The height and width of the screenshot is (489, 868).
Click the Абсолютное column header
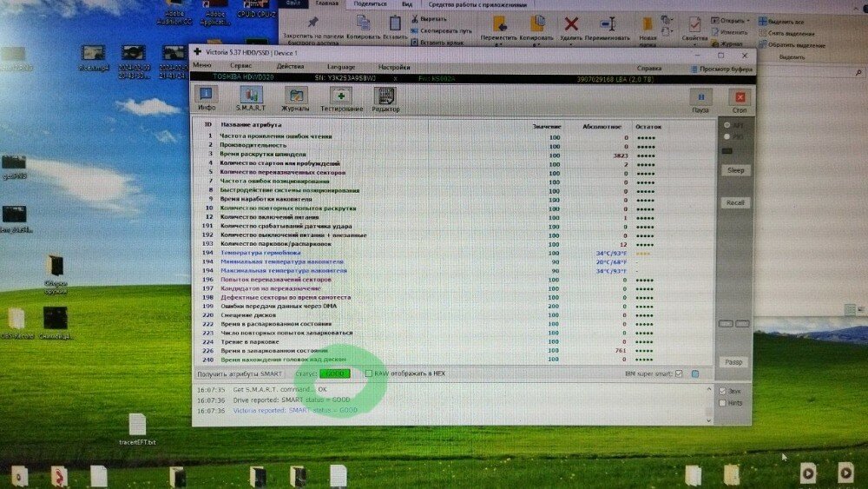[x=602, y=127]
